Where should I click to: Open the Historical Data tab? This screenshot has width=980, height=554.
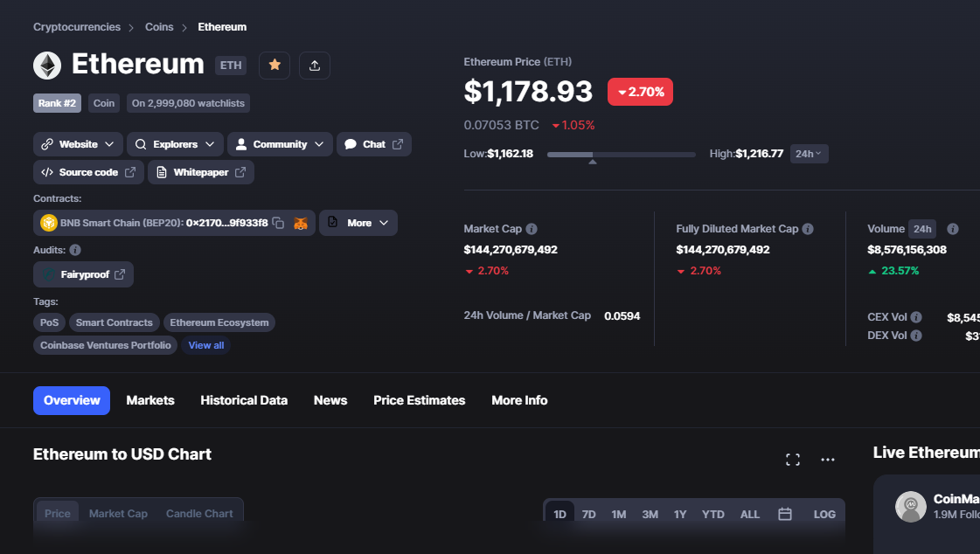244,400
